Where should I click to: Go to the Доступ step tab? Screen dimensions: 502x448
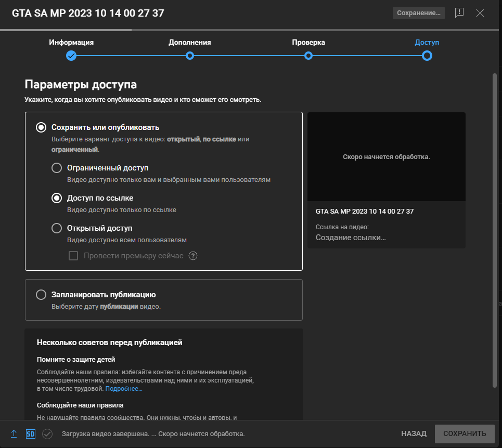(427, 56)
